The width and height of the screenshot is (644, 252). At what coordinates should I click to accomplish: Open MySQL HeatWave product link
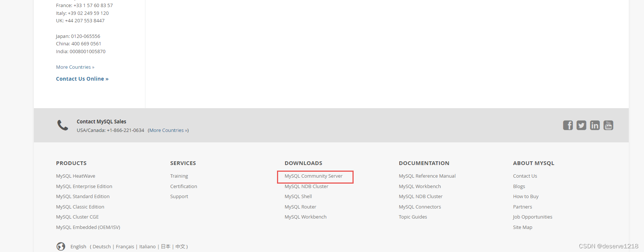[x=75, y=176]
